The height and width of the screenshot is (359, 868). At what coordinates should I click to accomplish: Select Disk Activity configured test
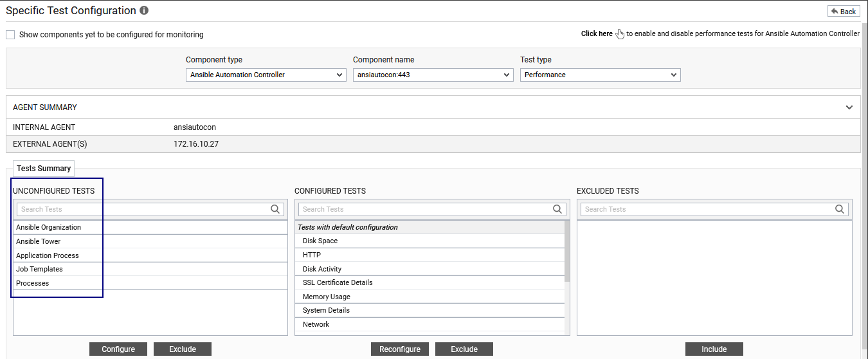tap(429, 269)
